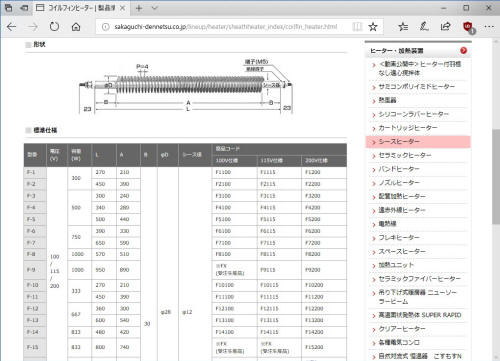Viewport: 500px width, 361px height.
Task: Open the カートリッジヒーター sidebar link
Action: [x=408, y=128]
